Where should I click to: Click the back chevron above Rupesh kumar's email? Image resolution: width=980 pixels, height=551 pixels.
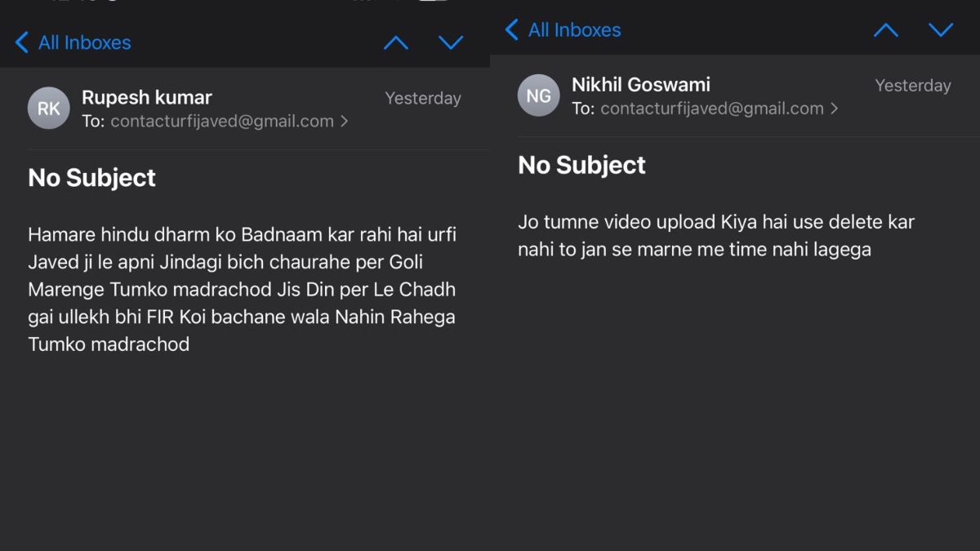(x=22, y=42)
